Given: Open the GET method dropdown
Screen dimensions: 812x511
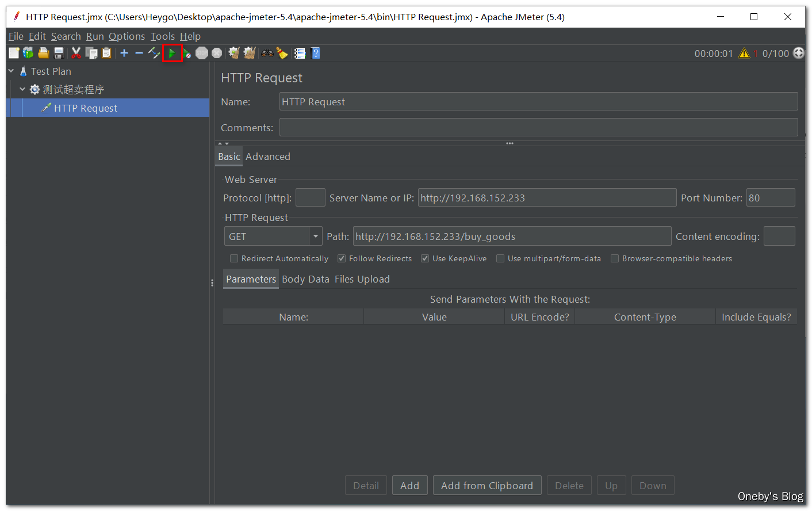Looking at the screenshot, I should (x=316, y=236).
